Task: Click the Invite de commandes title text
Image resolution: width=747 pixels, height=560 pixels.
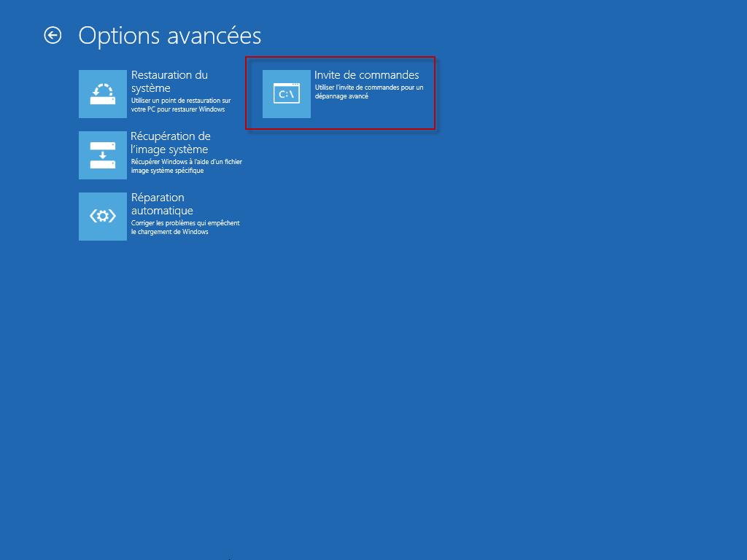Action: coord(367,75)
